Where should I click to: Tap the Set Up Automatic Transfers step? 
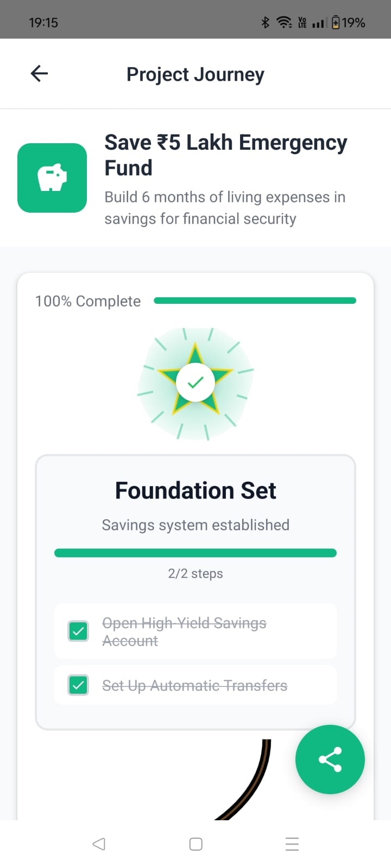point(194,686)
